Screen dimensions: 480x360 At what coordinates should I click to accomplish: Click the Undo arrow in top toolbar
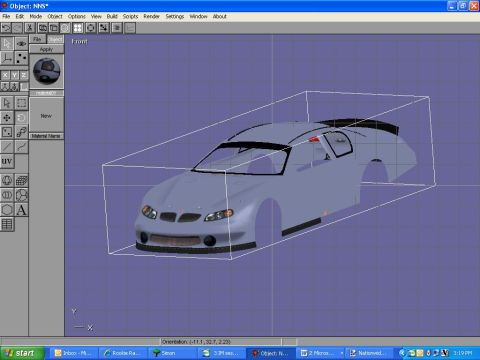click(6, 28)
